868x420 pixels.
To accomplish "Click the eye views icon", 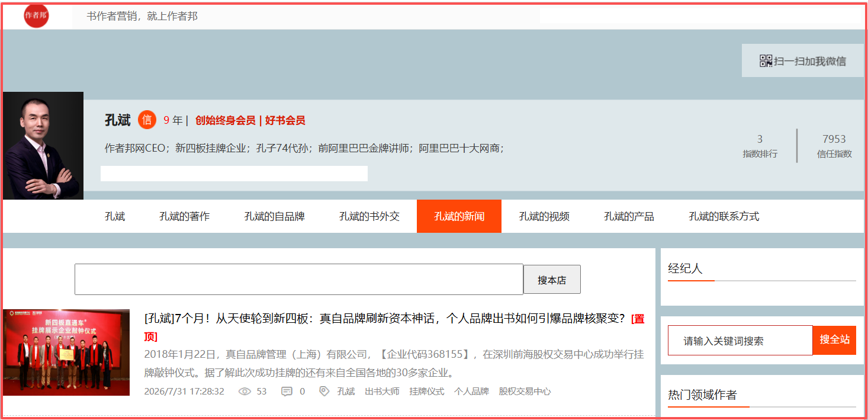I will (245, 392).
